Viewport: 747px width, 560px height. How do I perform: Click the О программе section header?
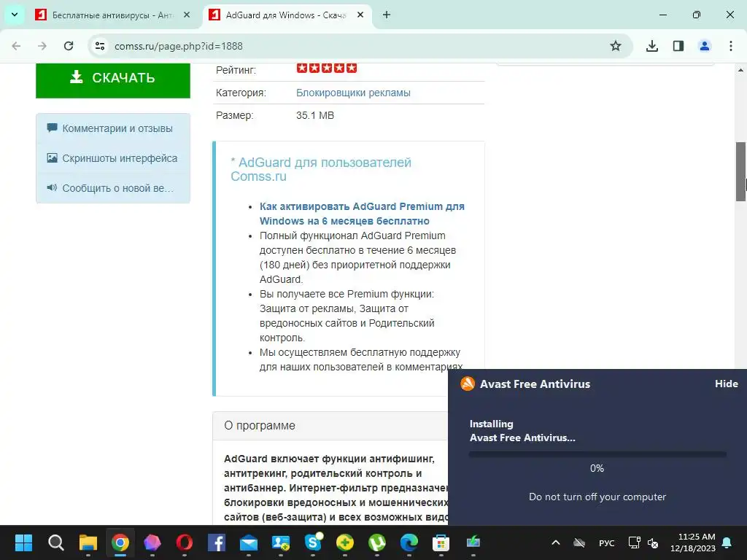point(260,425)
